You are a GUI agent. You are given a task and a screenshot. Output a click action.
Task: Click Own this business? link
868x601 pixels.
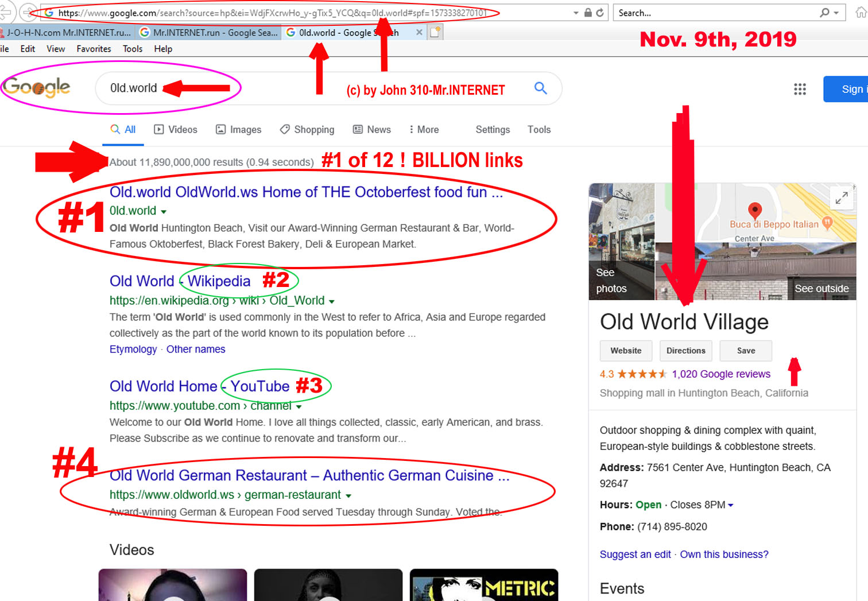click(724, 555)
